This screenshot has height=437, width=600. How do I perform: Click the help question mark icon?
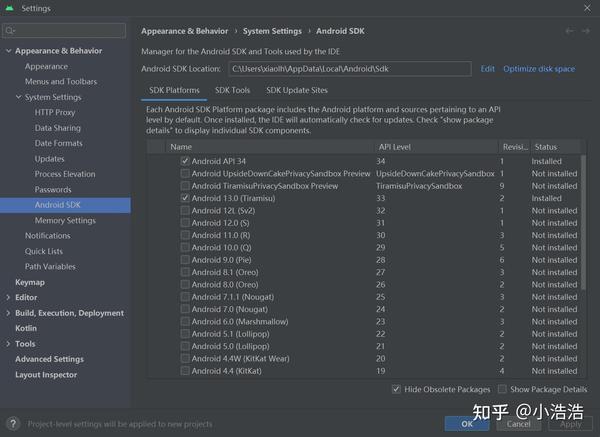tap(13, 424)
